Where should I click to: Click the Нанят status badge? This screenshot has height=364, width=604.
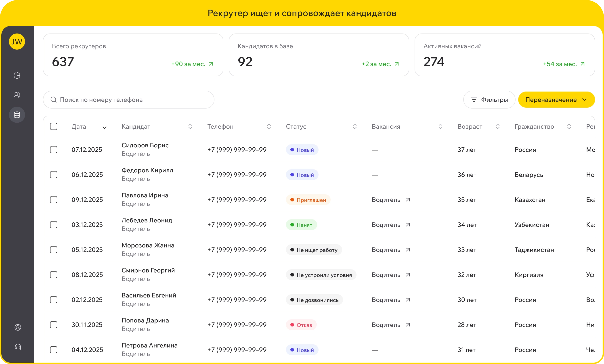pyautogui.click(x=301, y=225)
